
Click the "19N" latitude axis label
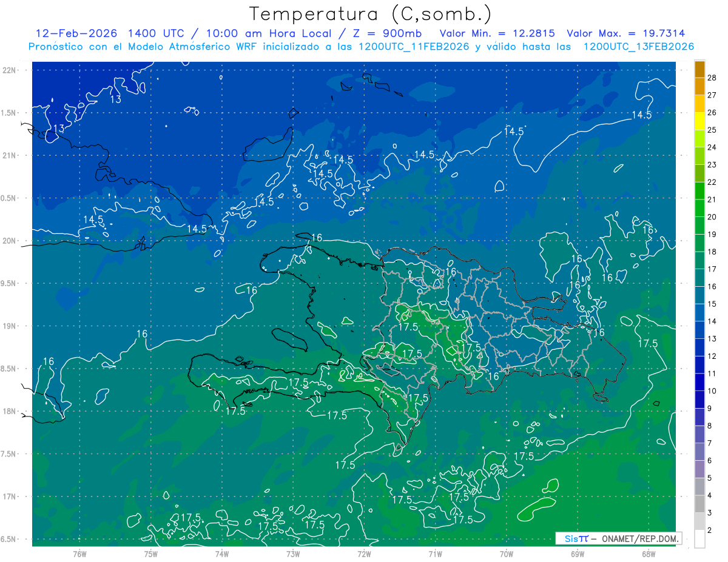point(9,326)
